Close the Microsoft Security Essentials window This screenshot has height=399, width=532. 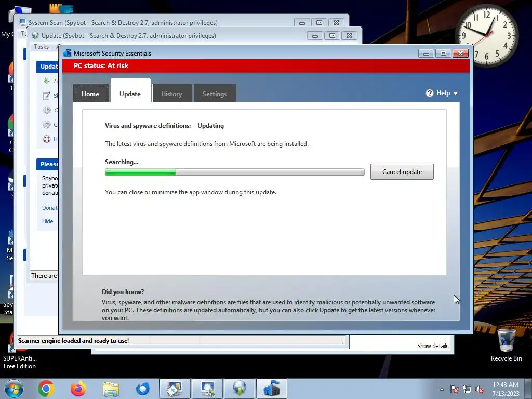coord(460,54)
